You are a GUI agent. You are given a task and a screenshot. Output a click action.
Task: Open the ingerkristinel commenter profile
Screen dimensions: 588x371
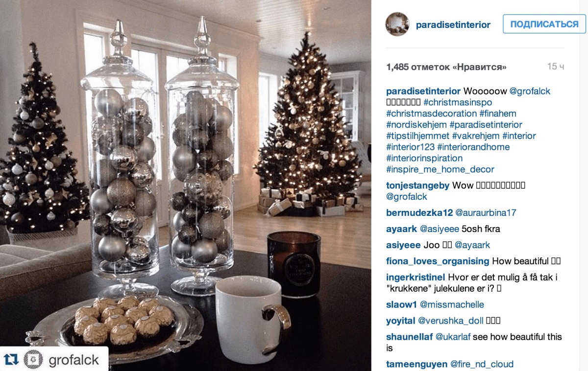point(416,278)
